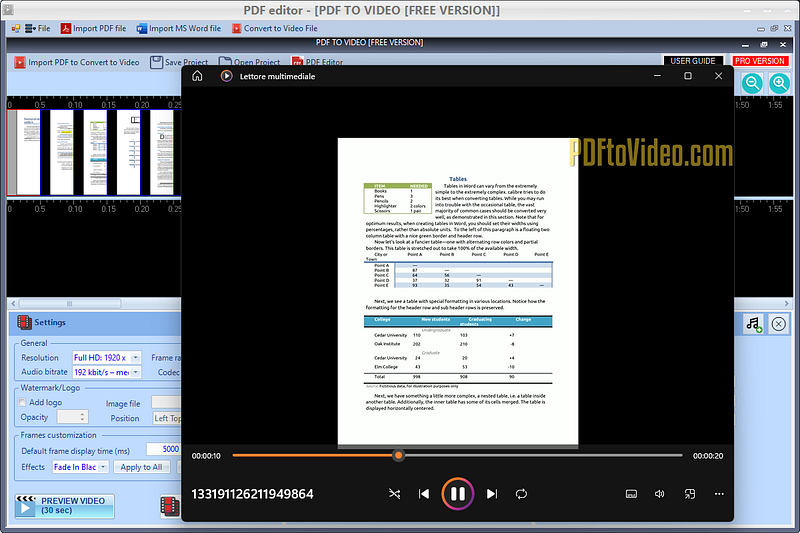Click the 0:20 mark on lower ruler
This screenshot has height=533, width=800.
141,209
